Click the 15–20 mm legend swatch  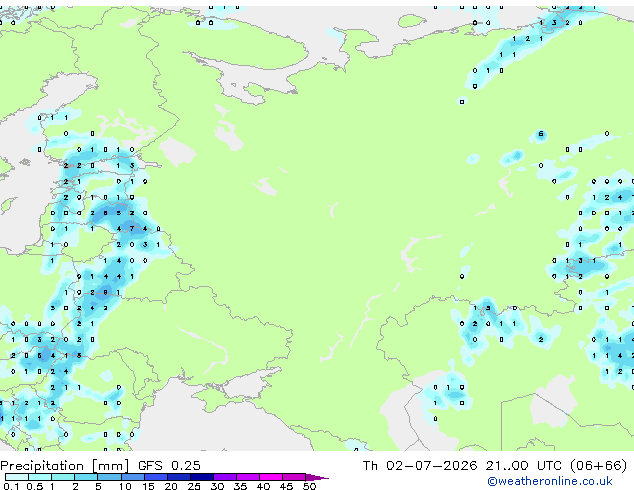tap(156, 477)
